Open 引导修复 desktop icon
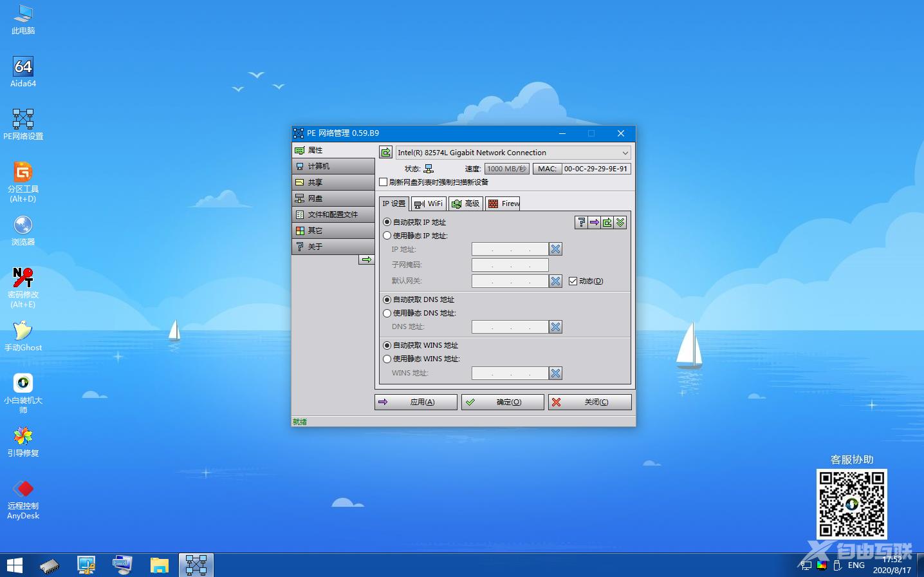 [x=23, y=441]
